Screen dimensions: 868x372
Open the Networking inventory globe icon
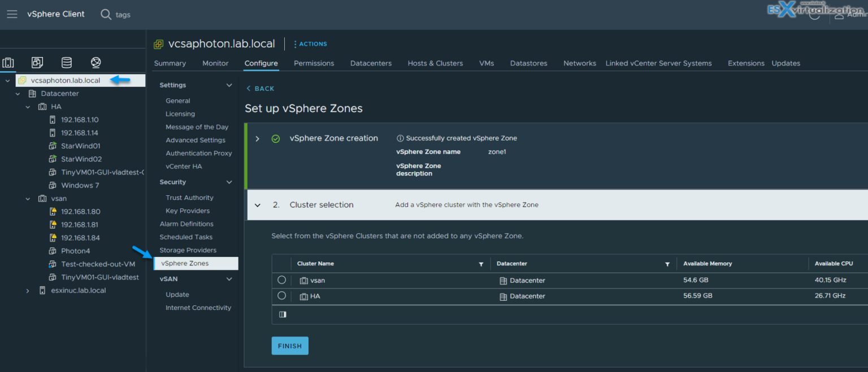[x=96, y=62]
